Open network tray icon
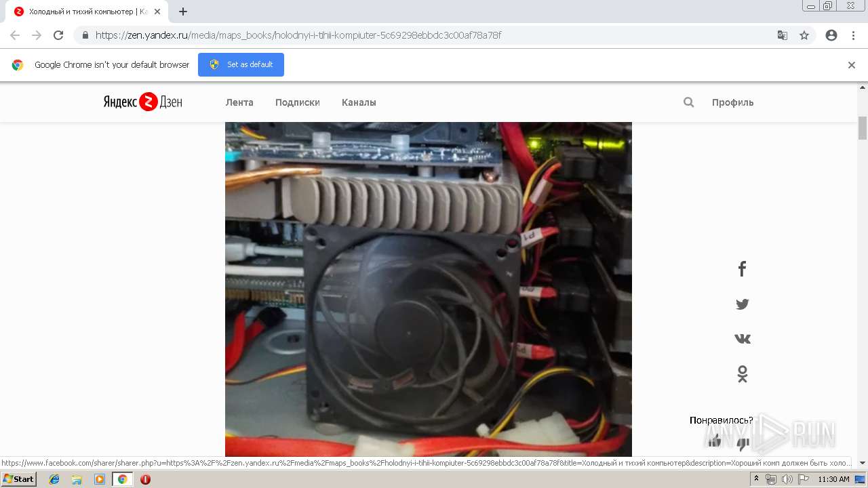 tap(770, 479)
